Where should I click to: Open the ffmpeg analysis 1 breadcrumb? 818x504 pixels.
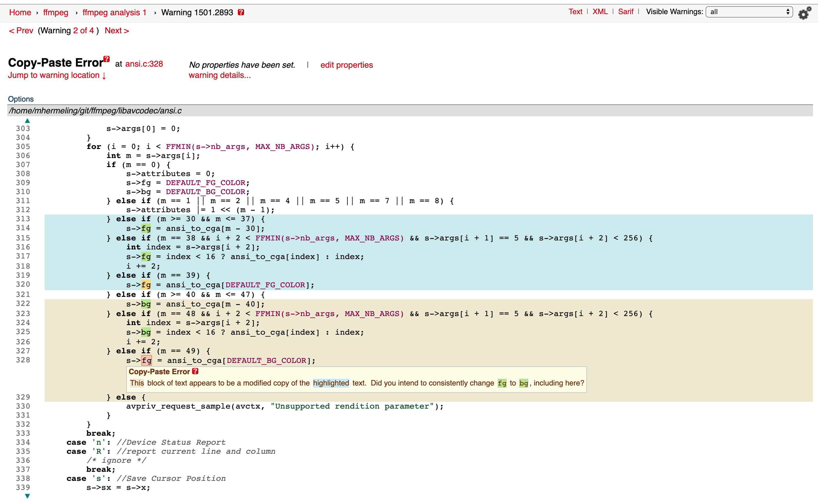[x=114, y=13]
